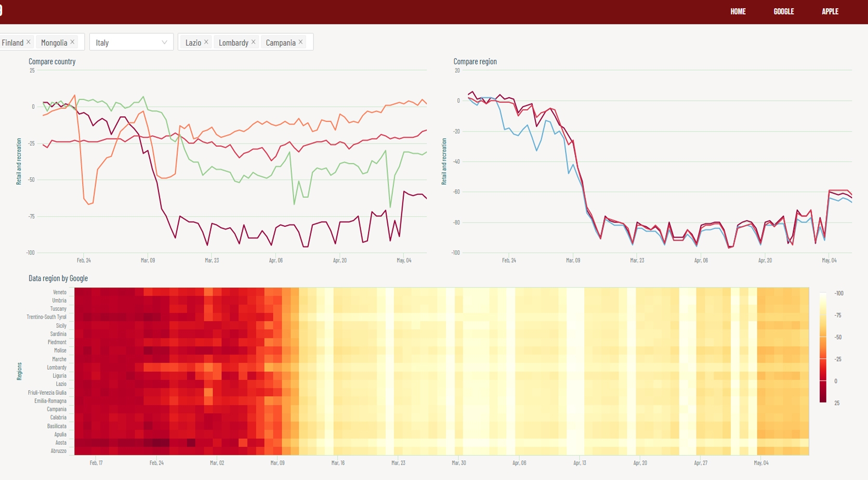Select the Abruzzo heatmap row label

click(x=59, y=451)
